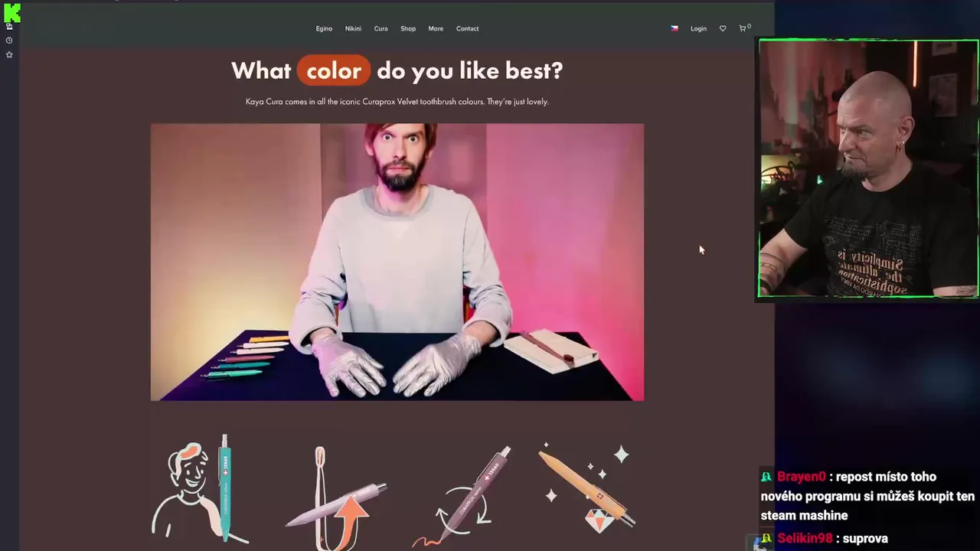This screenshot has height=551, width=980.
Task: Open the Contact page link
Action: point(467,28)
